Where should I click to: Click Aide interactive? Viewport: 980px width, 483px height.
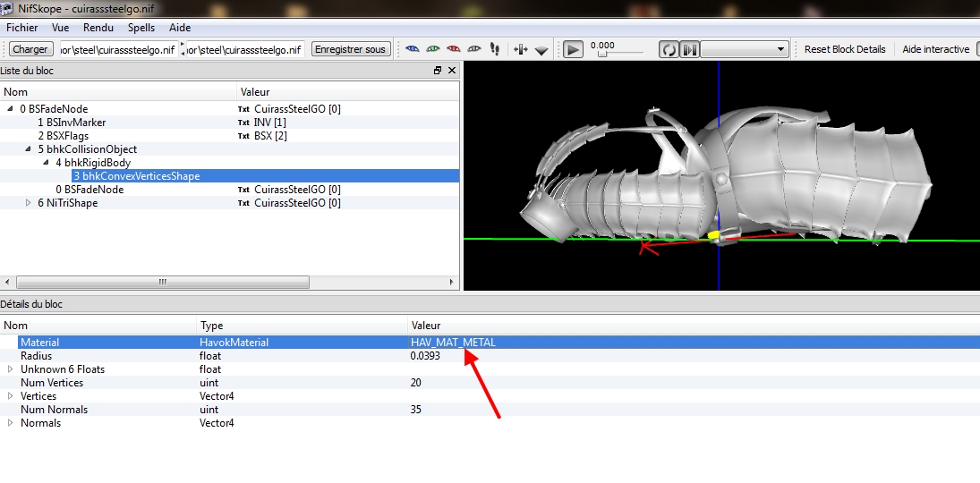[935, 49]
